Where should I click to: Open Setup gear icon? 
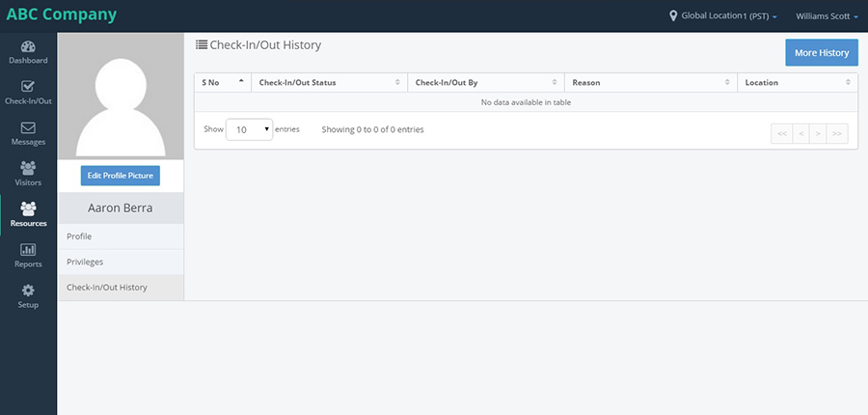(x=28, y=290)
